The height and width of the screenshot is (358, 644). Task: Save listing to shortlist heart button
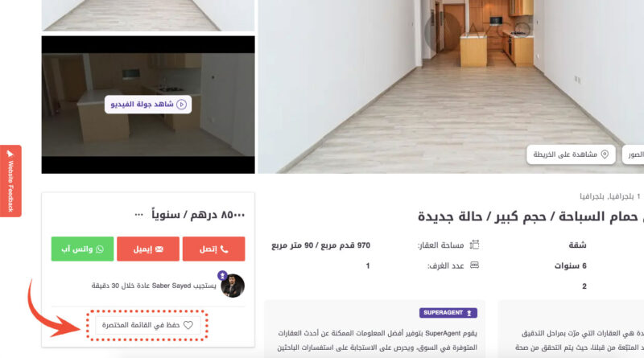tap(148, 325)
